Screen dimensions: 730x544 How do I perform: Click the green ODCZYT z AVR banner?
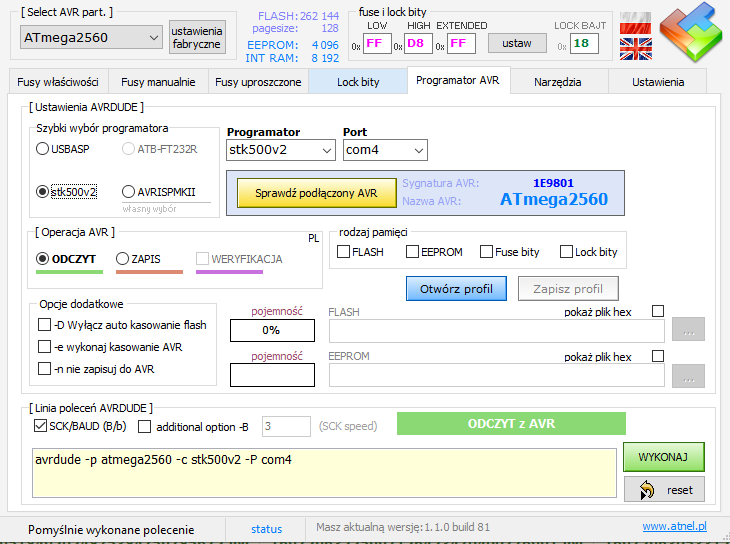coord(511,424)
